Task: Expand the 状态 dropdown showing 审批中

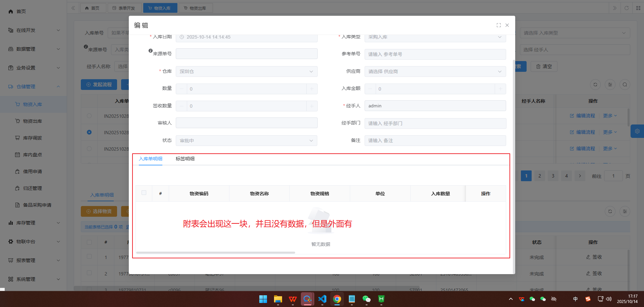Action: tap(246, 141)
